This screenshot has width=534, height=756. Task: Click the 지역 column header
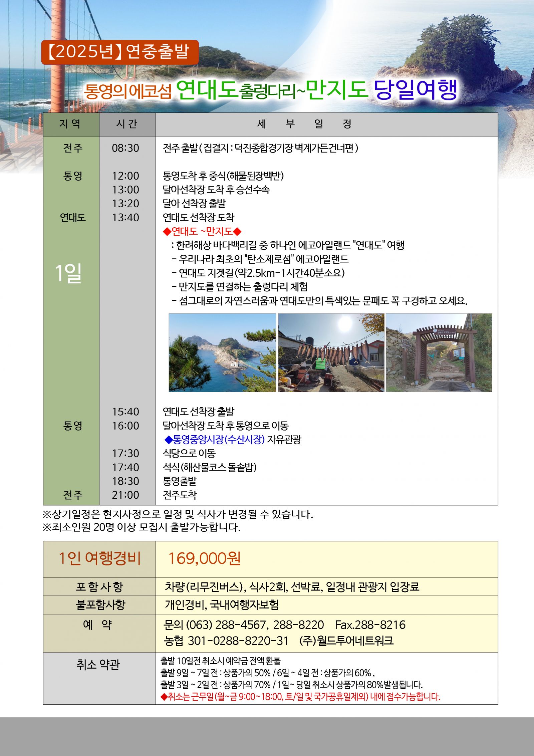click(71, 124)
